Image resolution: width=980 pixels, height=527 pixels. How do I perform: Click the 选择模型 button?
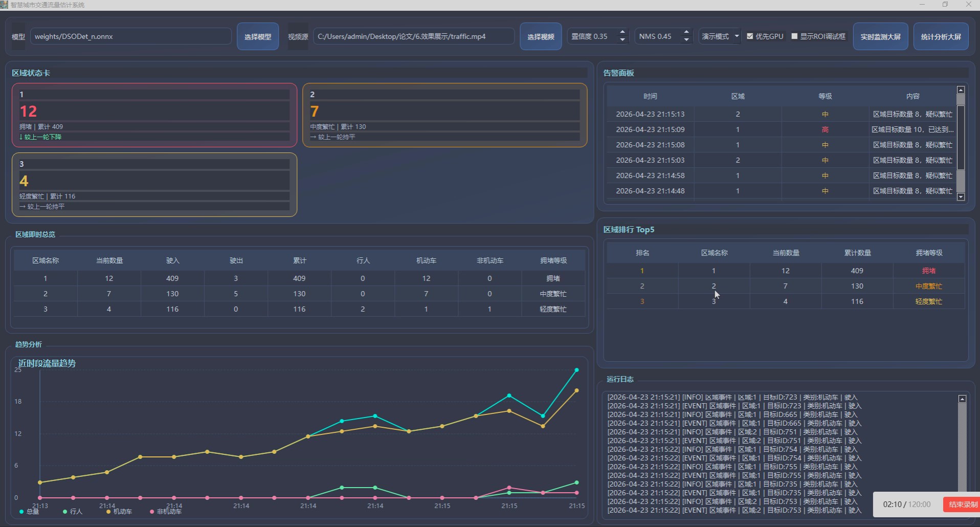(x=258, y=36)
